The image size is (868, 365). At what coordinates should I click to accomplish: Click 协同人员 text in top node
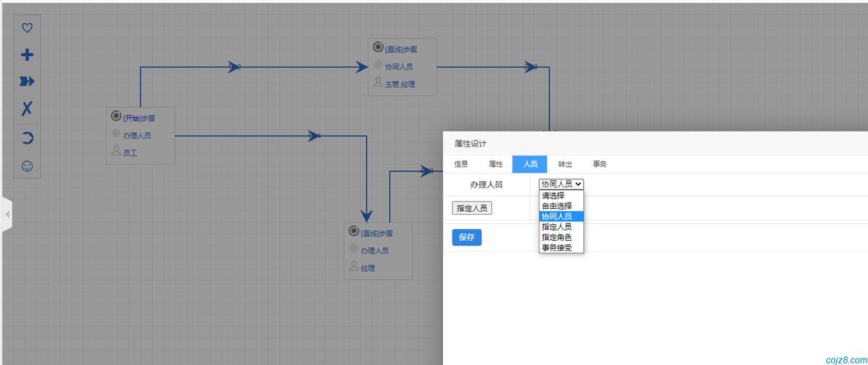coord(399,67)
